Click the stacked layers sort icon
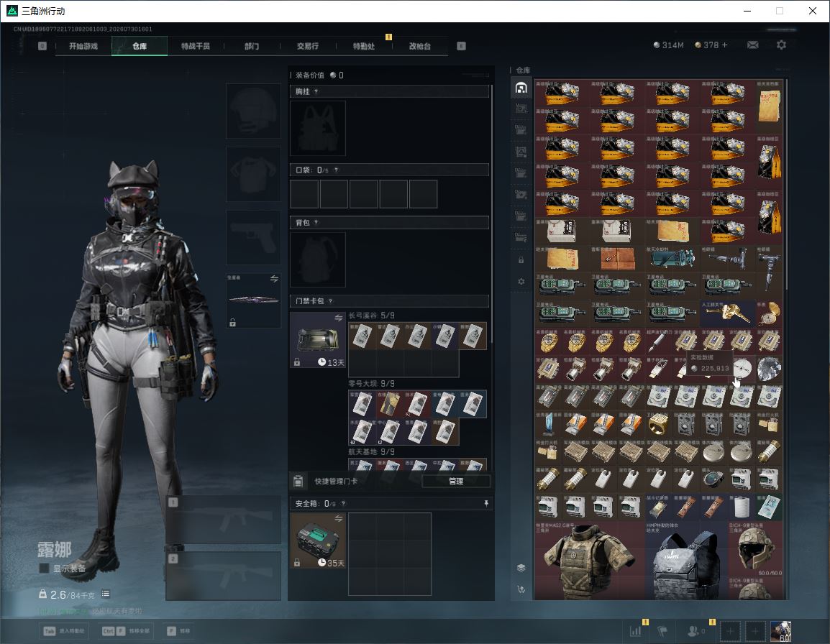This screenshot has width=830, height=644. point(521,568)
